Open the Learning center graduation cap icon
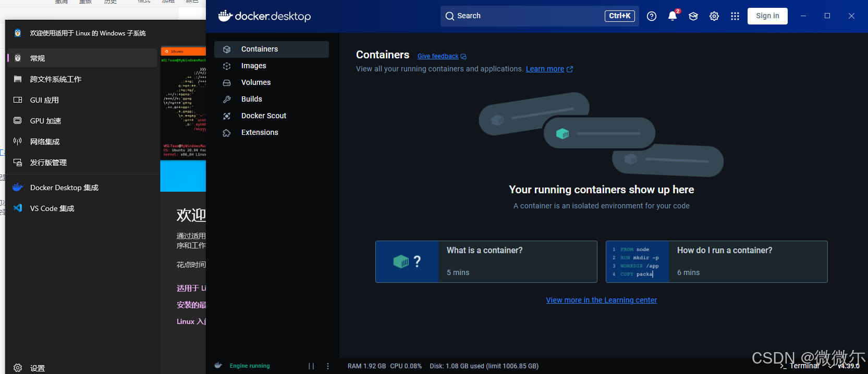Screen dimensions: 868x374 [693, 16]
